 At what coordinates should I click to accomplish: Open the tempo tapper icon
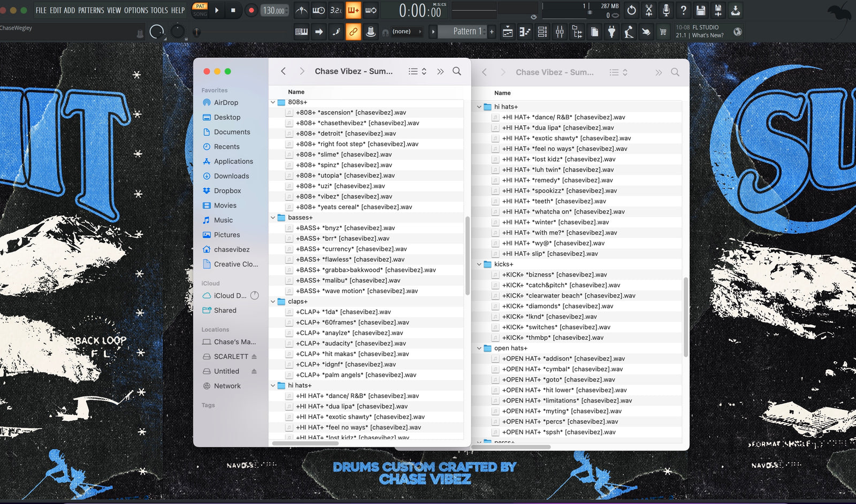pyautogui.click(x=629, y=32)
